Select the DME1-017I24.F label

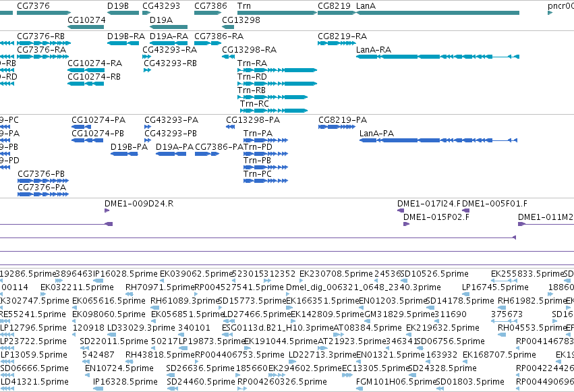click(x=429, y=204)
